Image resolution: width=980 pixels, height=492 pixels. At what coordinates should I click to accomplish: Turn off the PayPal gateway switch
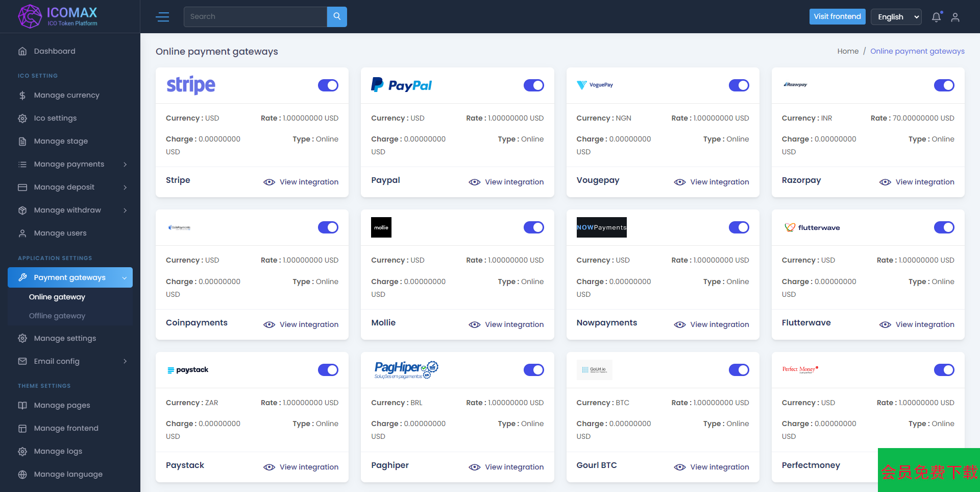(533, 85)
